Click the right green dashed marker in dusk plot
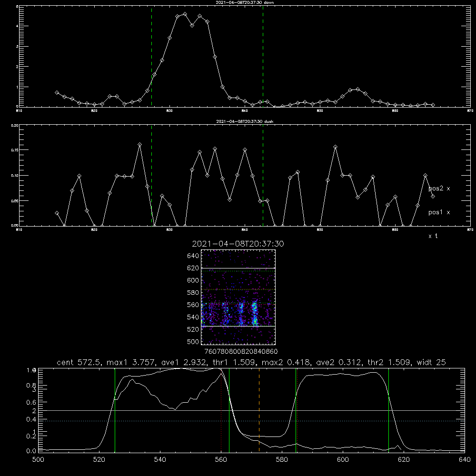The image size is (476, 476). [x=263, y=175]
